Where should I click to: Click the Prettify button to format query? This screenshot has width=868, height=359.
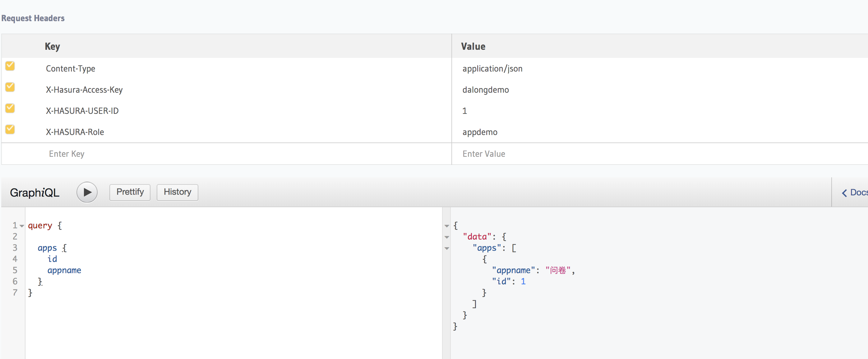tap(130, 192)
